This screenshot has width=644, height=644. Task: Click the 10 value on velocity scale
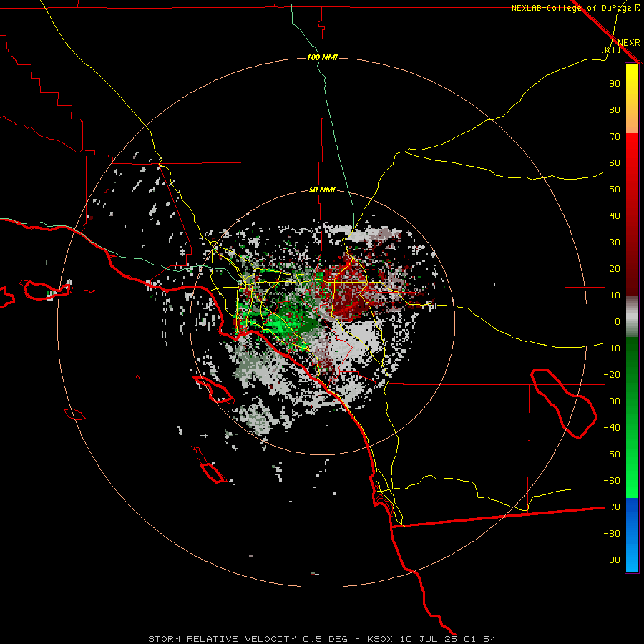615,296
